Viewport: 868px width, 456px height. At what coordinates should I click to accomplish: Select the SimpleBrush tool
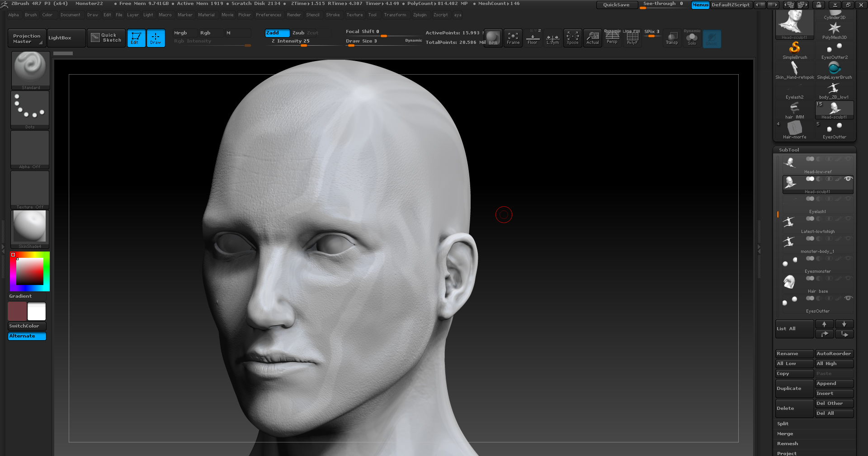click(x=795, y=50)
